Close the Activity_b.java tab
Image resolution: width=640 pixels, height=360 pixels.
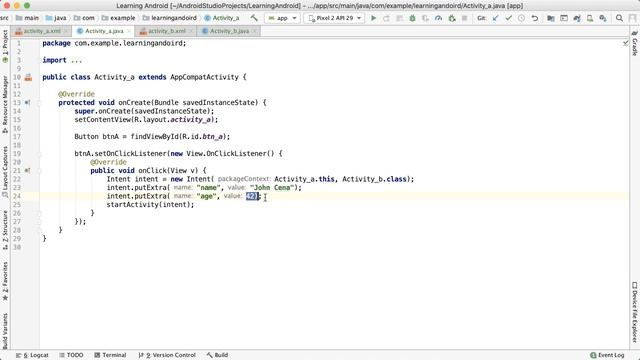[x=254, y=31]
